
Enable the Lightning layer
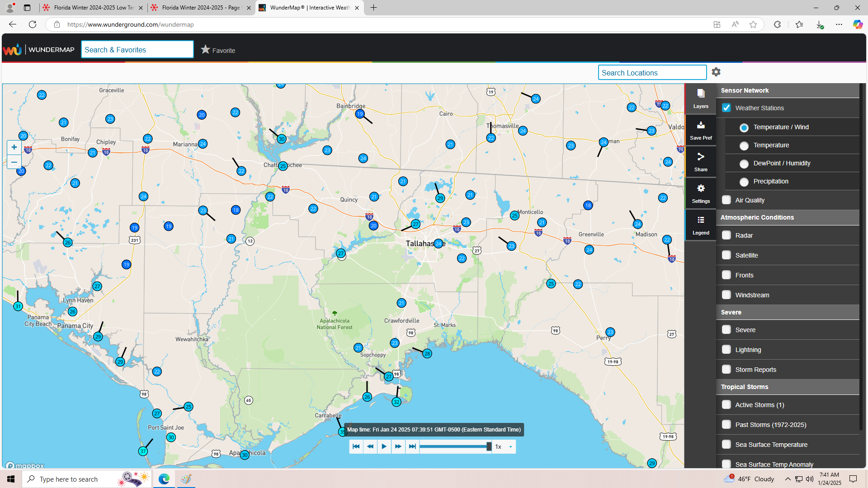click(x=726, y=349)
